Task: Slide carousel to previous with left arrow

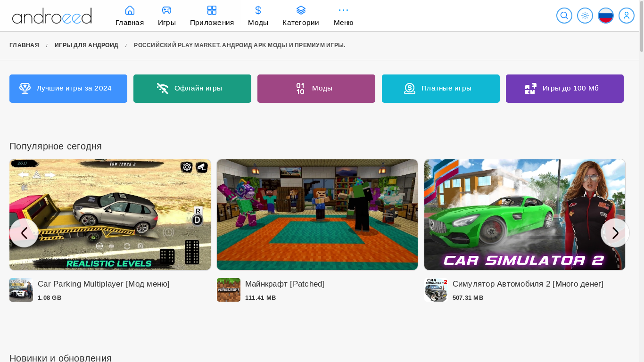Action: [x=24, y=233]
